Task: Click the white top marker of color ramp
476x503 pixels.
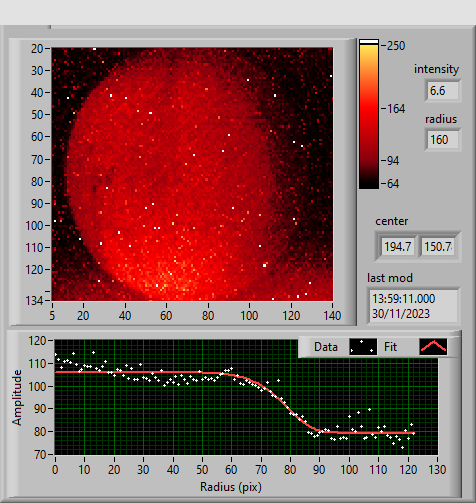Action: coord(369,42)
